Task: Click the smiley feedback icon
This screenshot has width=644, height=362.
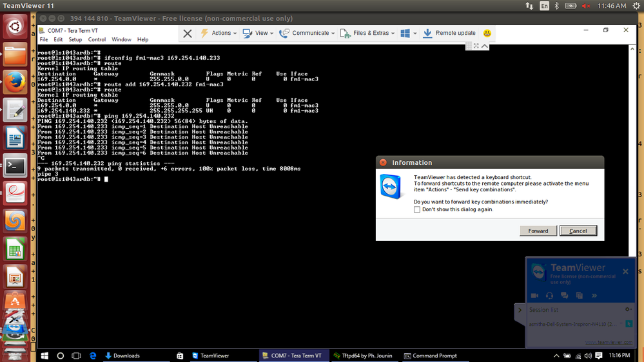Action: click(x=487, y=33)
